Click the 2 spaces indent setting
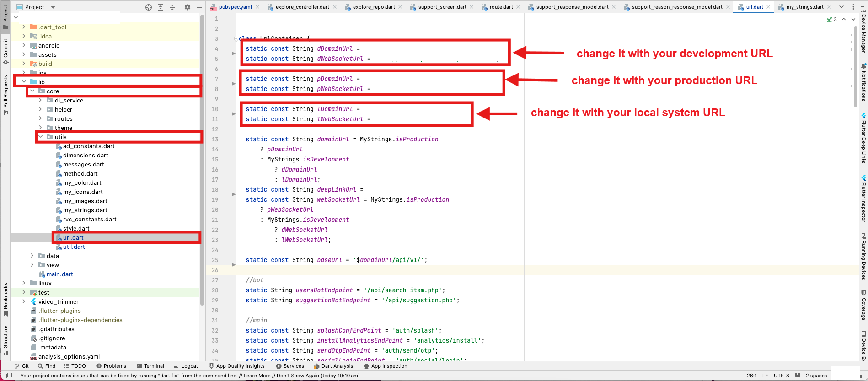This screenshot has height=381, width=868. coord(816,376)
